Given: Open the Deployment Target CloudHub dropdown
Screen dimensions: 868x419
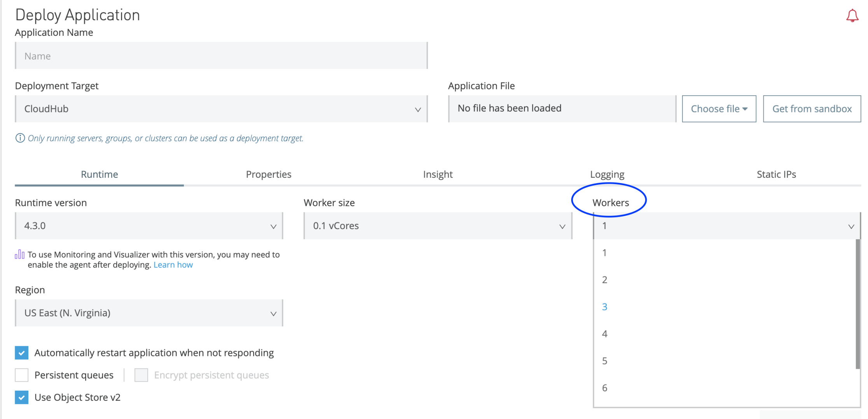Looking at the screenshot, I should (221, 109).
